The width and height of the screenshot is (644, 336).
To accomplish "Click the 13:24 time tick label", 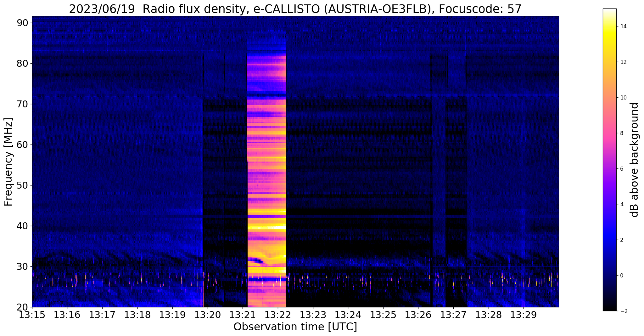I will pos(348,315).
